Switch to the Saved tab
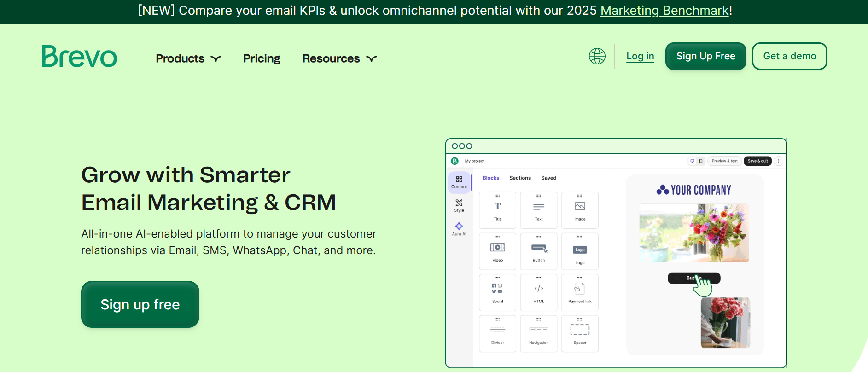This screenshot has width=868, height=372. (548, 178)
